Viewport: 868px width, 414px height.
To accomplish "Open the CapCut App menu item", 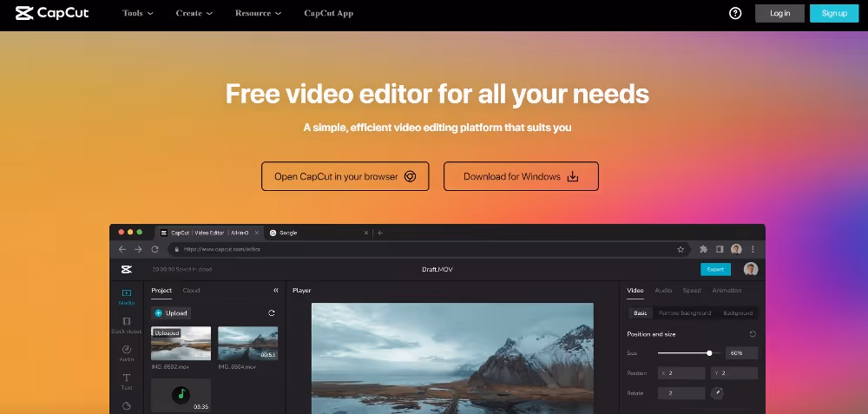I will (x=329, y=13).
